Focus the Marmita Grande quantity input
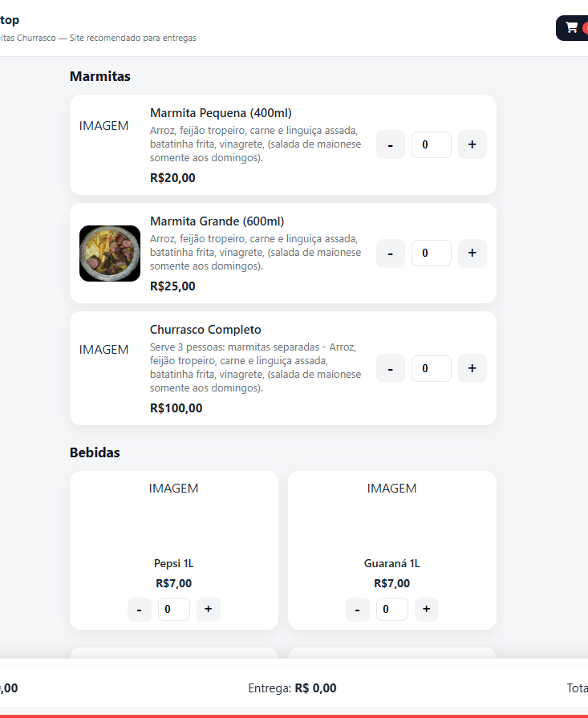 [431, 253]
